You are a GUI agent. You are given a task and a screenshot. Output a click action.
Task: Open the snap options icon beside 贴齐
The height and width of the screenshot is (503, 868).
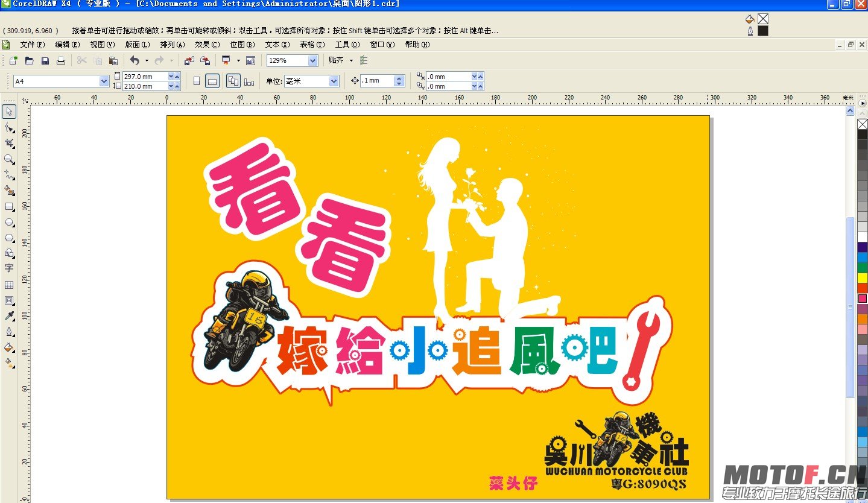[x=364, y=60]
